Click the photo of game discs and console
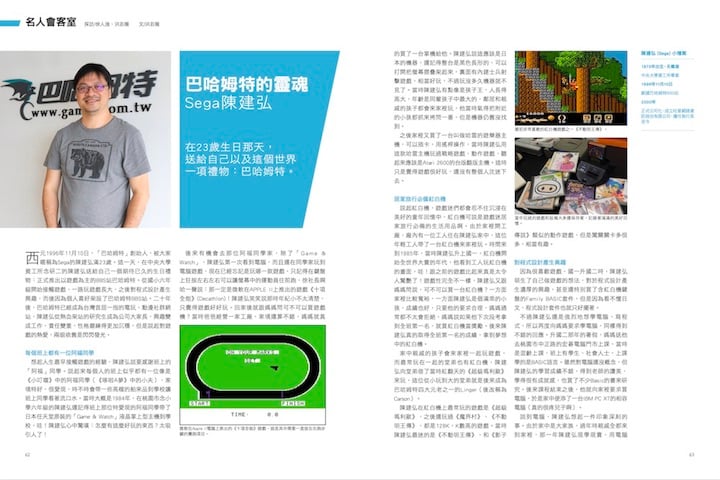Image resolution: width=720 pixels, height=480 pixels. (571, 176)
